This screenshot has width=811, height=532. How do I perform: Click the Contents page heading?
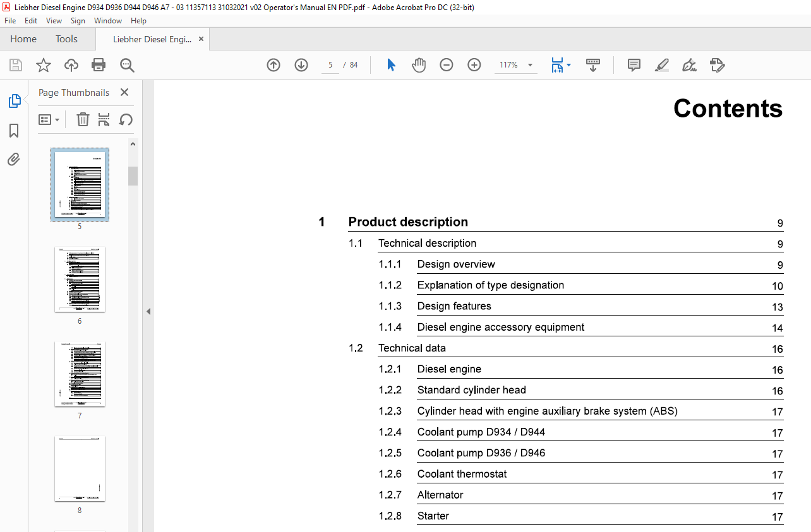728,109
